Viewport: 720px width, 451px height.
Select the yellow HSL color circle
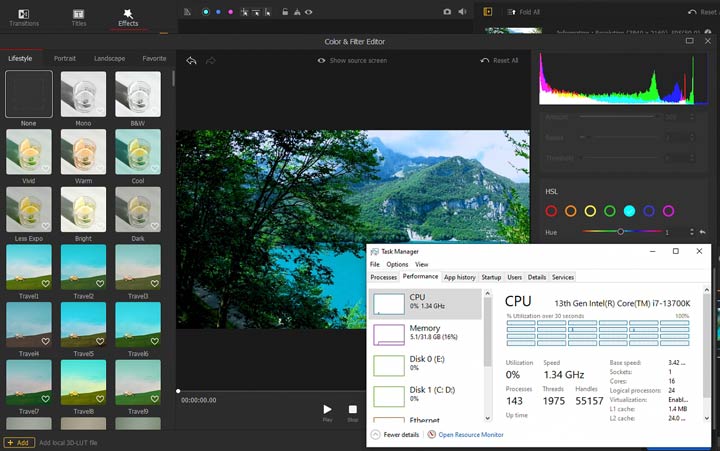click(590, 211)
